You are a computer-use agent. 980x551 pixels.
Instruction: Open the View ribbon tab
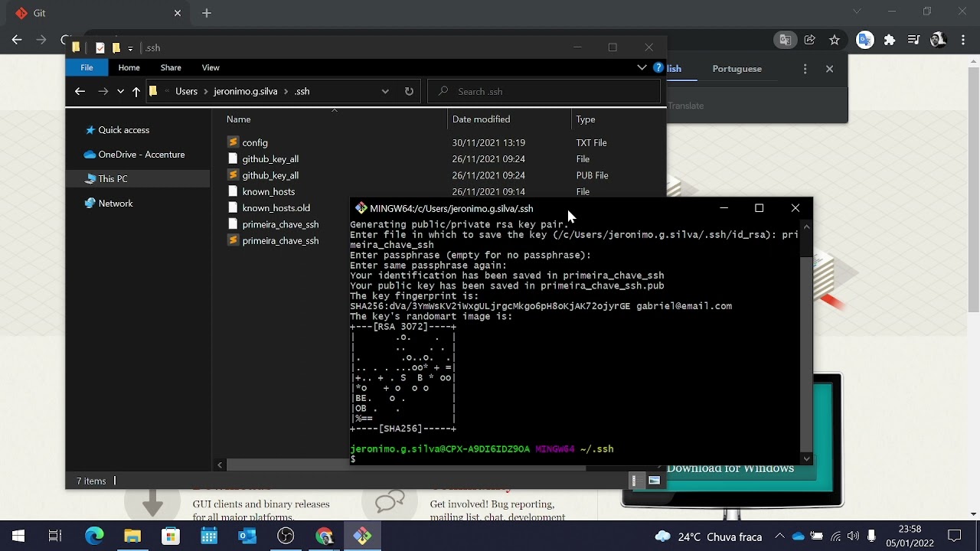(x=211, y=67)
